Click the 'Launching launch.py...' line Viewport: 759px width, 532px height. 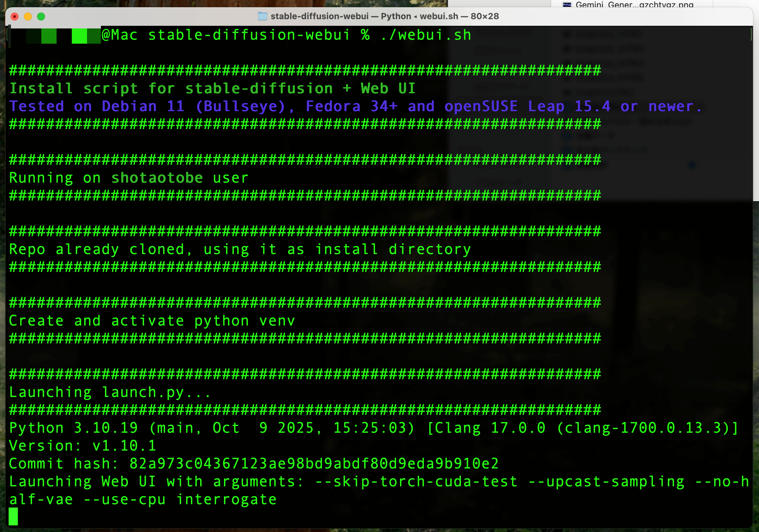110,392
